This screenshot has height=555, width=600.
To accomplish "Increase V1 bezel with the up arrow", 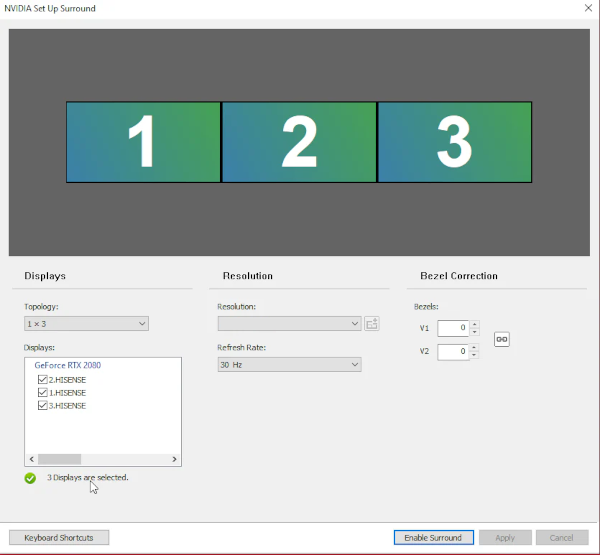I will [x=474, y=324].
